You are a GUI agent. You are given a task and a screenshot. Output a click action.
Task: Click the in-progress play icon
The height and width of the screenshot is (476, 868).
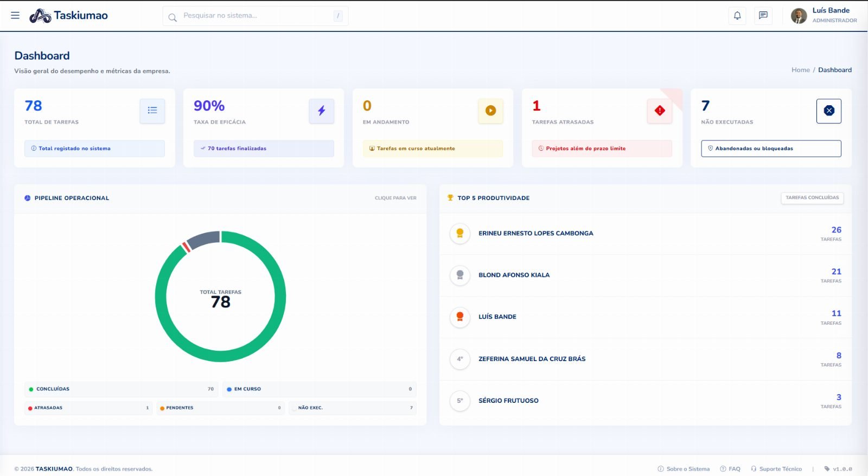pos(490,111)
